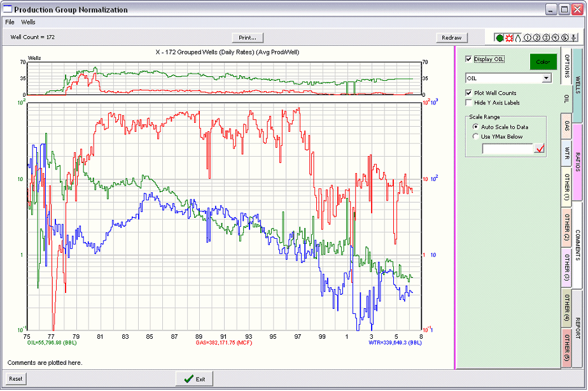Screen dimensions: 588x391
Task: Open the OIL stream dropdown list
Action: coord(545,78)
